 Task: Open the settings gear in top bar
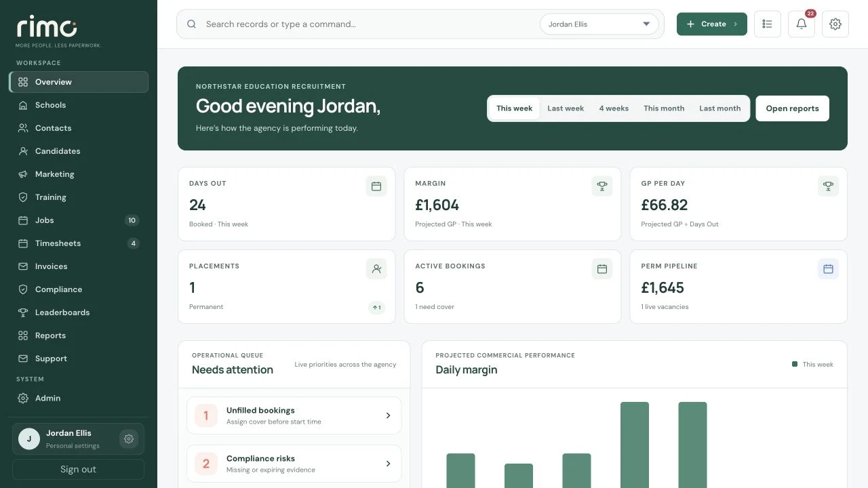pyautogui.click(x=835, y=24)
